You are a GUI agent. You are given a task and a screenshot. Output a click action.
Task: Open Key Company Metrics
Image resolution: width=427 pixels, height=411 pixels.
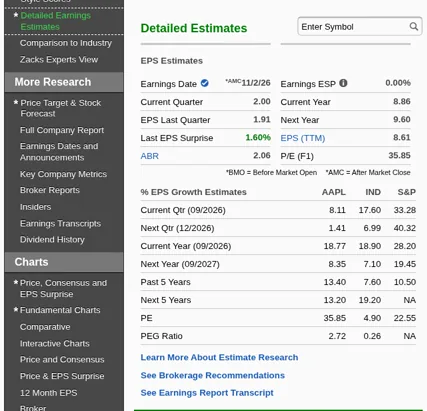coord(63,174)
